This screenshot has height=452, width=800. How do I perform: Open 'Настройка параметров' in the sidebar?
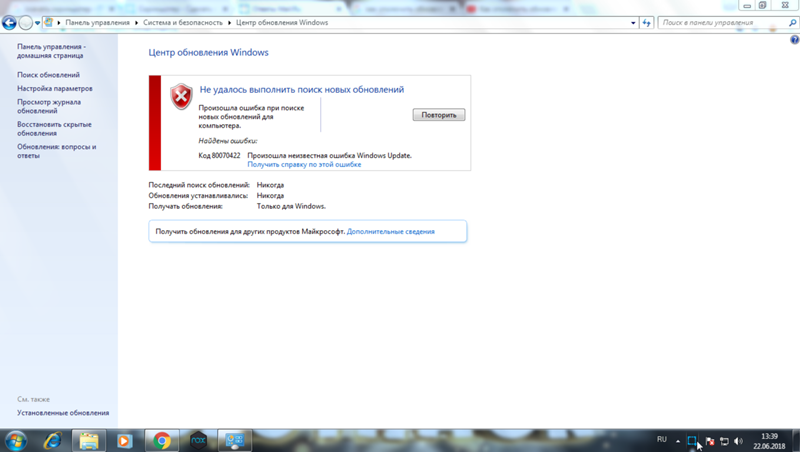tap(55, 88)
